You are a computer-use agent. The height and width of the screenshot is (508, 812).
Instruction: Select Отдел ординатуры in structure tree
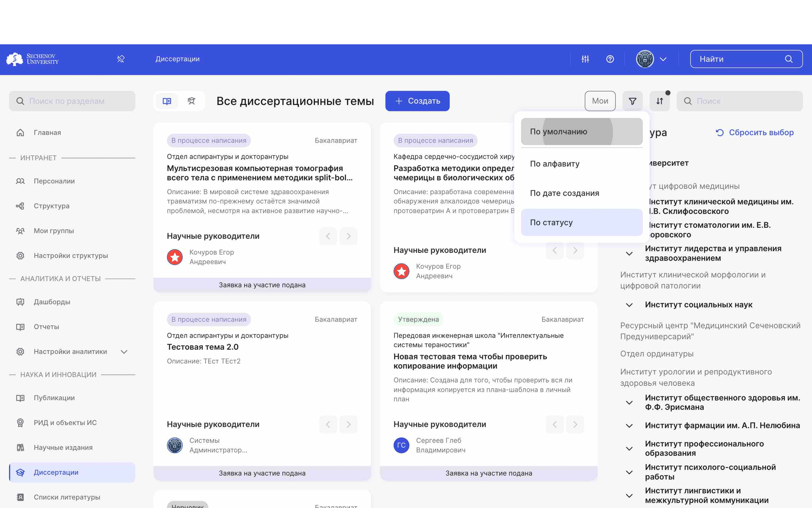657,354
